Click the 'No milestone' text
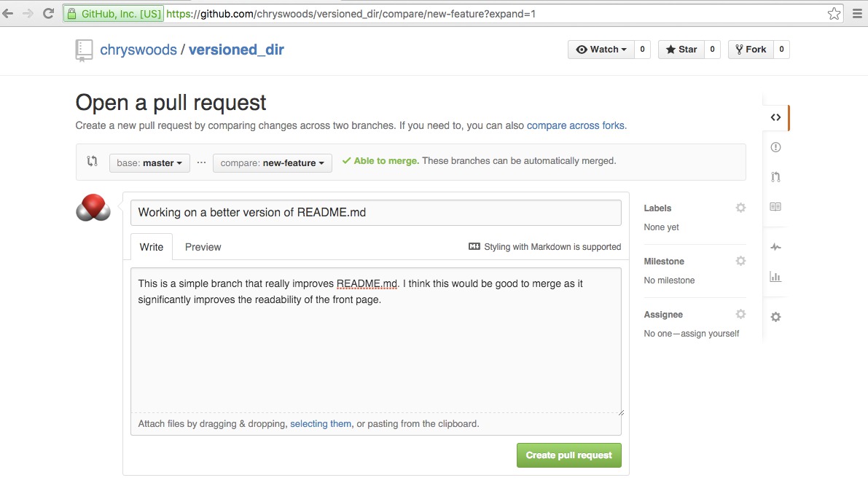The image size is (868, 483). (x=669, y=280)
